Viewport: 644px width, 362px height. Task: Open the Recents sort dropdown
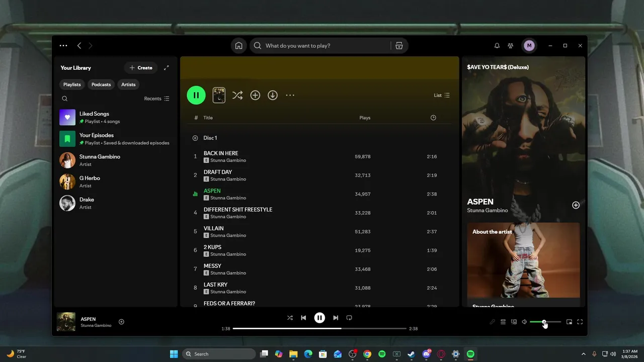coord(156,99)
